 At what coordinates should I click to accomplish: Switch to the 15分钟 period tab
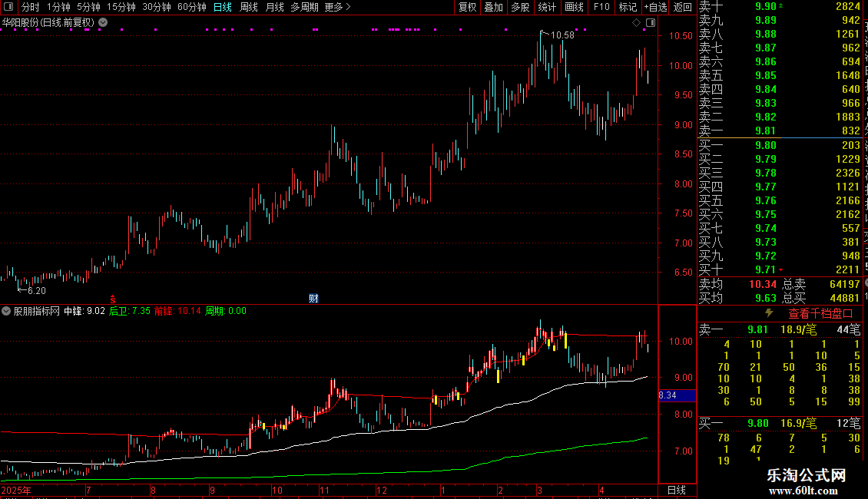121,7
